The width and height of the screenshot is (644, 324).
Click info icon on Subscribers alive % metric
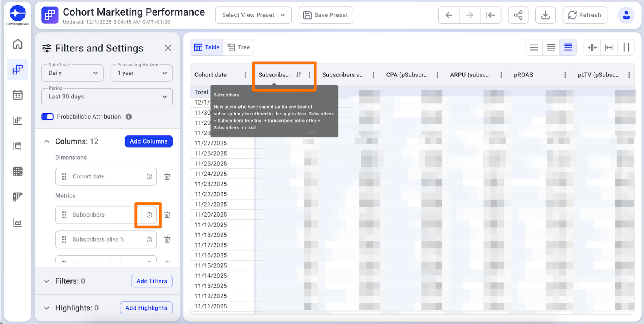pyautogui.click(x=149, y=240)
